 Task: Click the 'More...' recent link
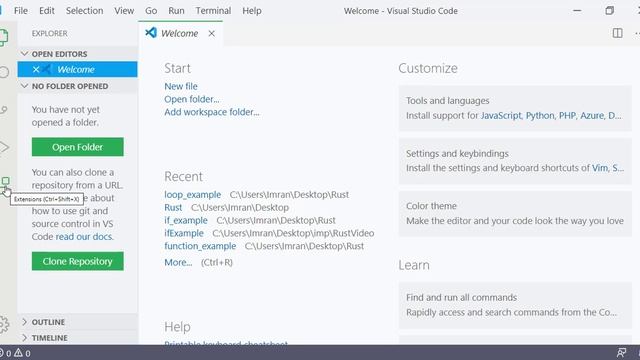click(x=178, y=262)
